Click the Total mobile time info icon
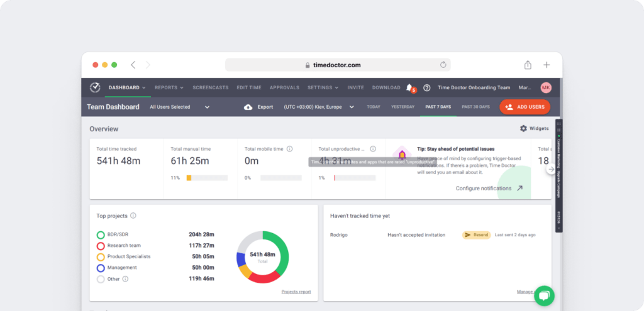Viewport: 644px width, 311px height. pos(289,149)
